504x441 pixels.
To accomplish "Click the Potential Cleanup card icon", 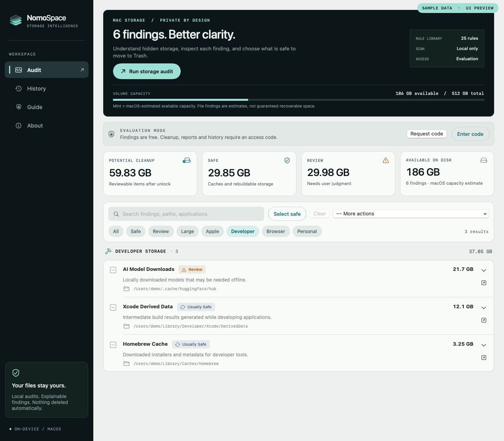I will pyautogui.click(x=187, y=160).
